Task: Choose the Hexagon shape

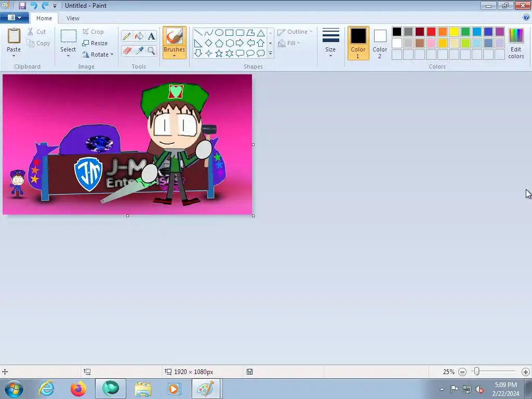Action: click(230, 43)
